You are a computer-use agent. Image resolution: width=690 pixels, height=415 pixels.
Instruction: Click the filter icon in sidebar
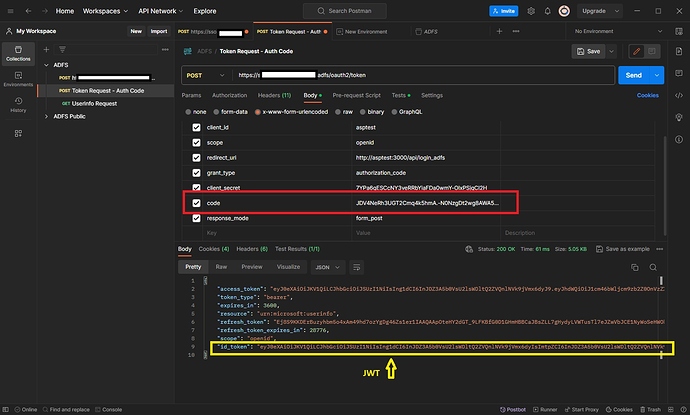click(x=62, y=49)
